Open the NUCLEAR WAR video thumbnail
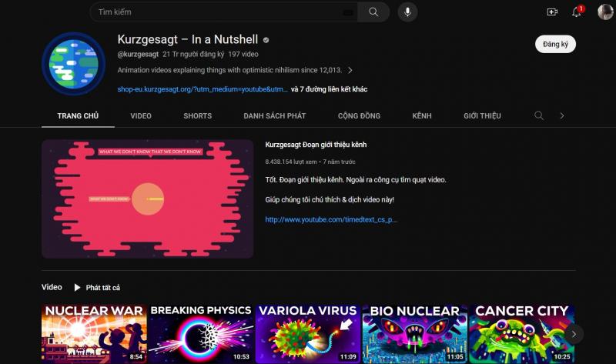The width and height of the screenshot is (616, 364). pos(94,334)
